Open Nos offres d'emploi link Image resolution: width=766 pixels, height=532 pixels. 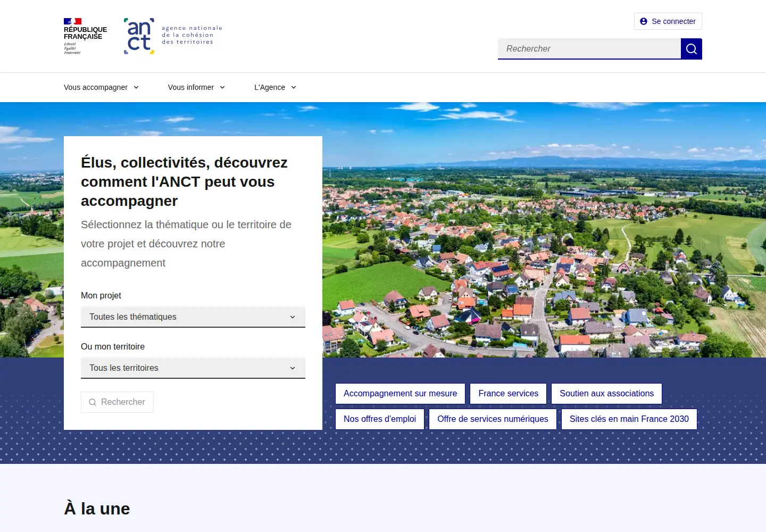pos(380,419)
